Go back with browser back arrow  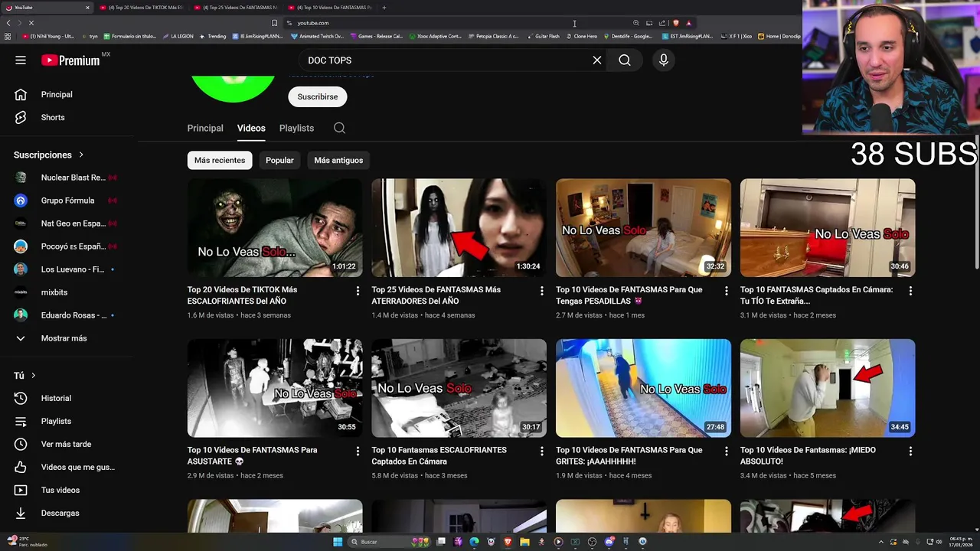click(8, 23)
